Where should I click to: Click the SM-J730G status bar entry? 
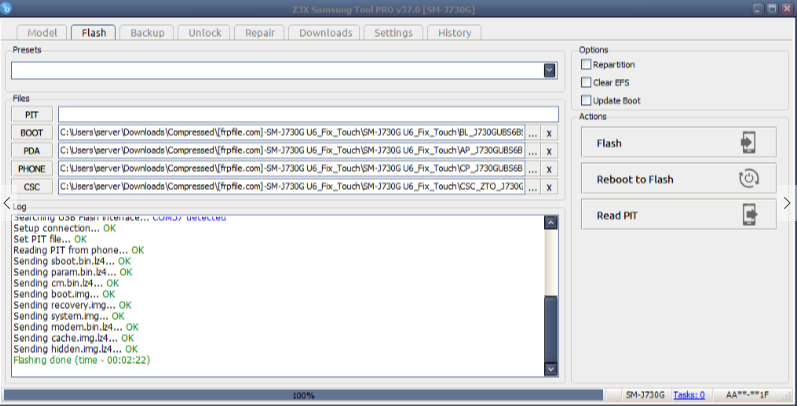coord(645,395)
